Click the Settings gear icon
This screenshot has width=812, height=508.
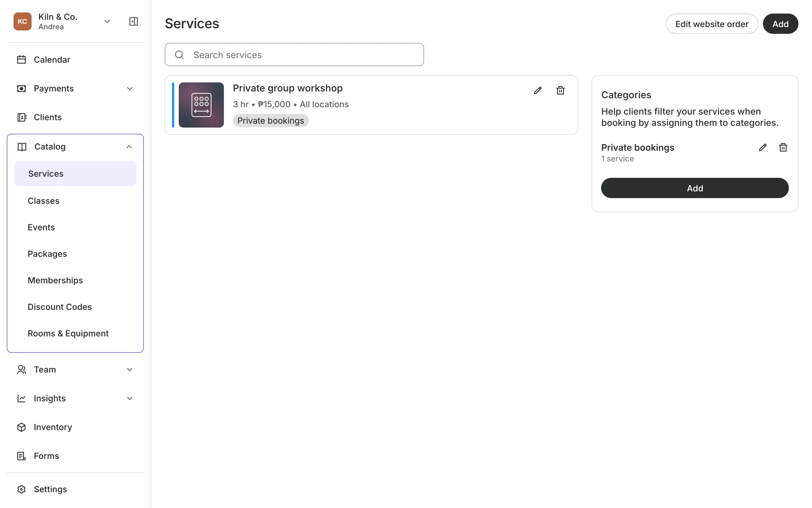pyautogui.click(x=21, y=489)
